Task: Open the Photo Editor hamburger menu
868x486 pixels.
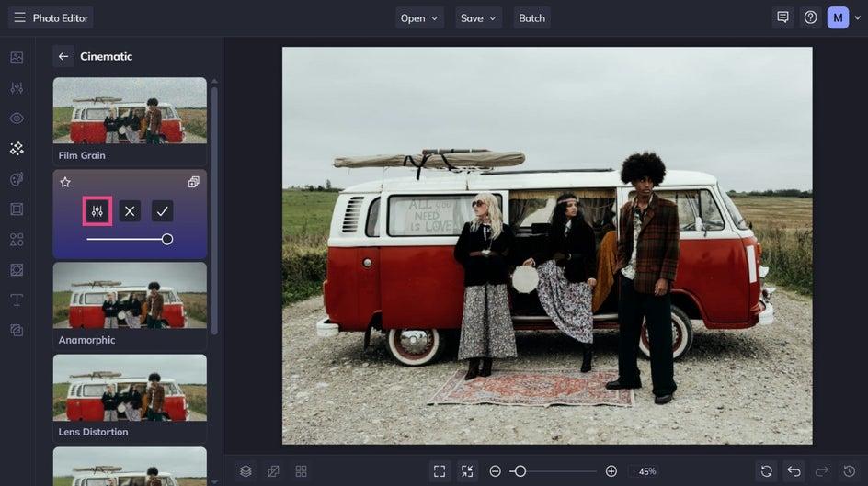Action: coord(19,17)
